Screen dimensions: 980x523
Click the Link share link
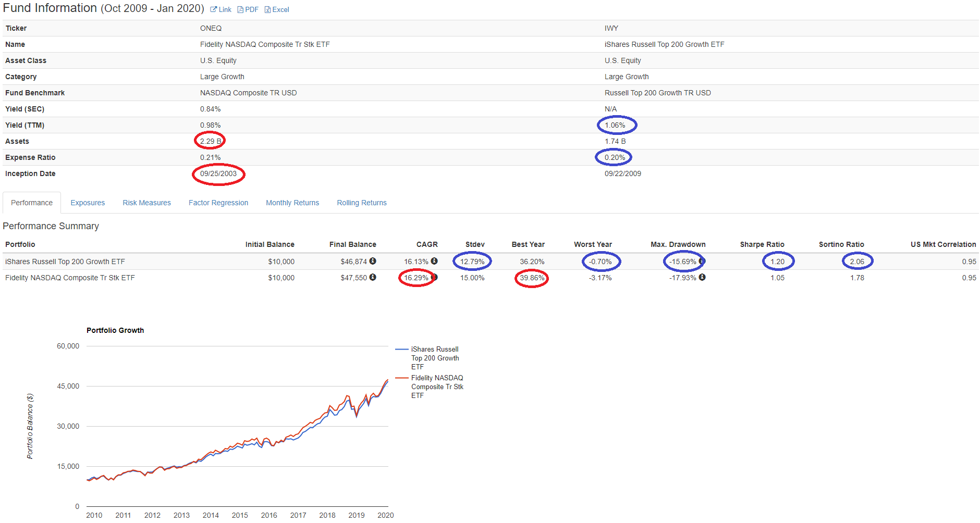221,9
